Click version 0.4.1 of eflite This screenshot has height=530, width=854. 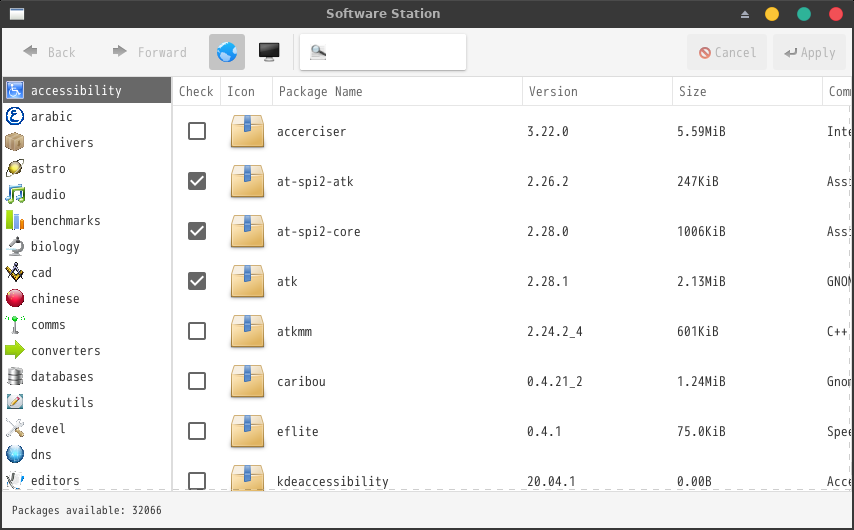point(544,431)
